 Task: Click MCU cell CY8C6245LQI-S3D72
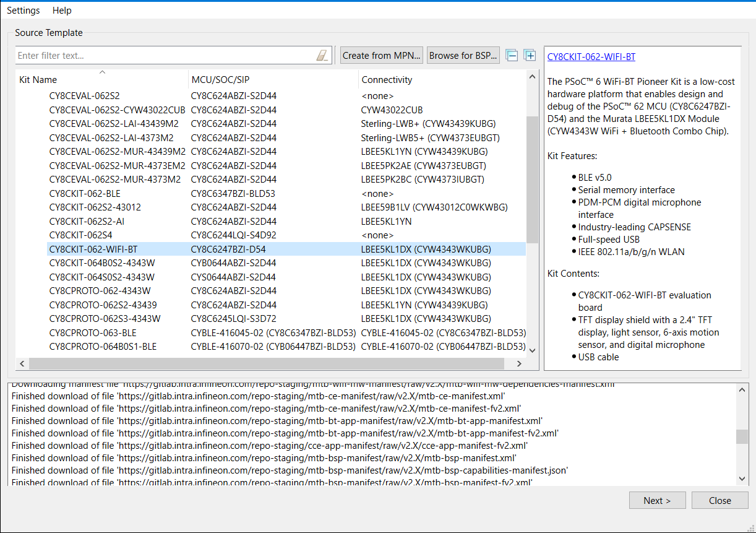[x=234, y=319]
